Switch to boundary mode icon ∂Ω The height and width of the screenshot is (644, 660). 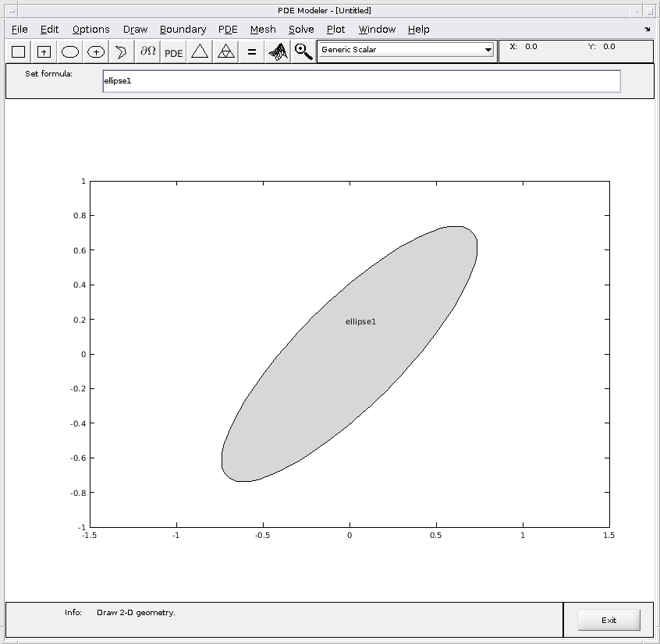147,51
